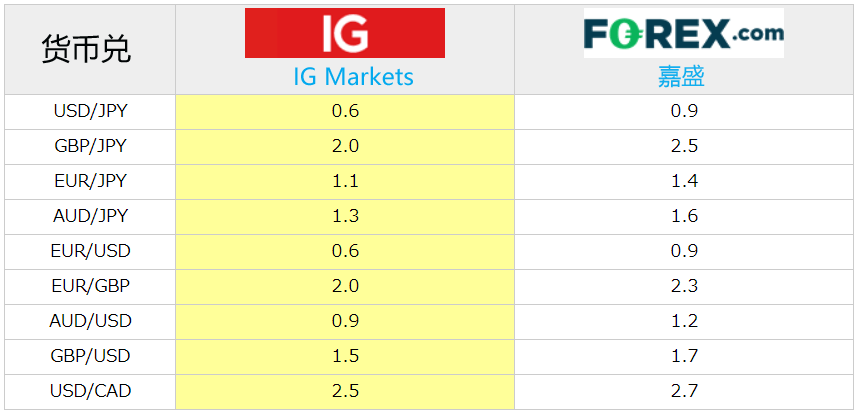
Task: Select the USD/CAD row label
Action: [x=90, y=391]
